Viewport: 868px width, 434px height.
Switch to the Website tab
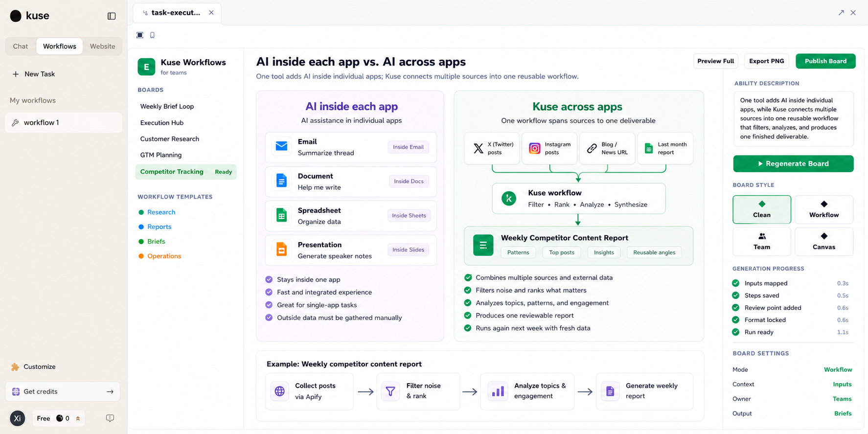[x=103, y=46]
